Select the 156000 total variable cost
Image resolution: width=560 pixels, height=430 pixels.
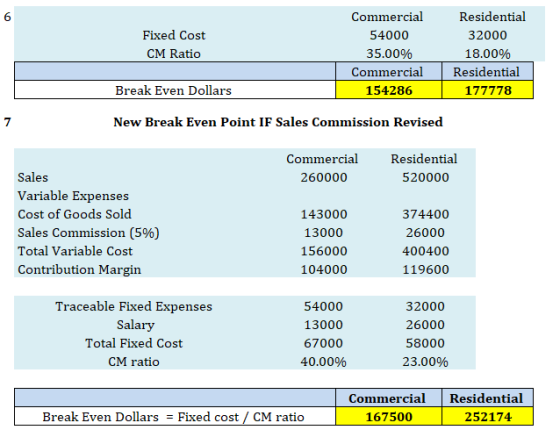tap(324, 251)
